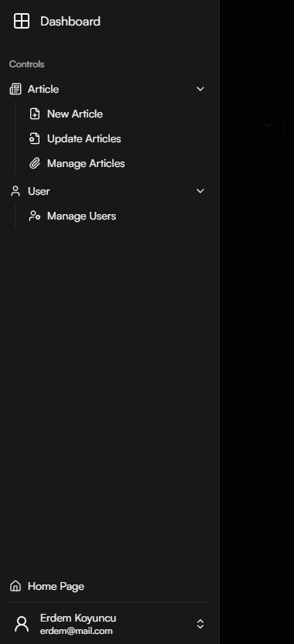Follow the Home Page link
The height and width of the screenshot is (644, 294).
click(108, 586)
